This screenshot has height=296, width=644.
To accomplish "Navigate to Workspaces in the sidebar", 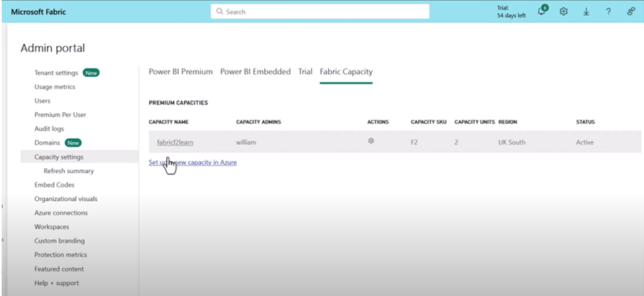I will pos(52,227).
